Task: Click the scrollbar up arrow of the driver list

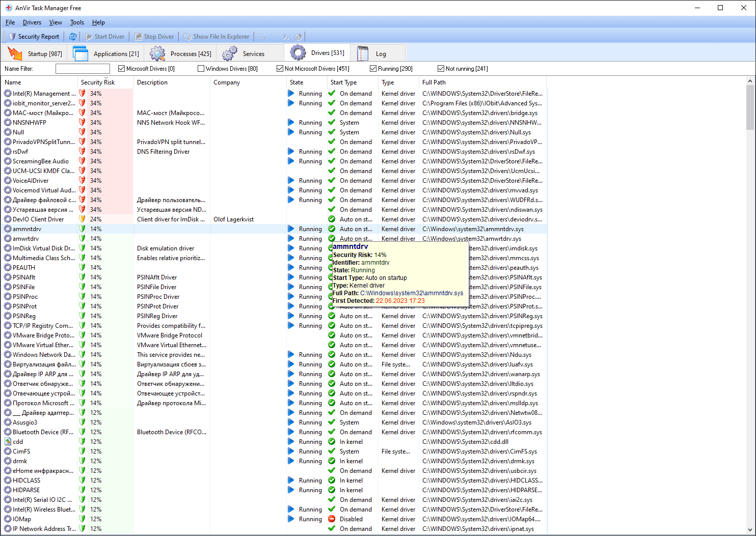Action: coord(750,81)
